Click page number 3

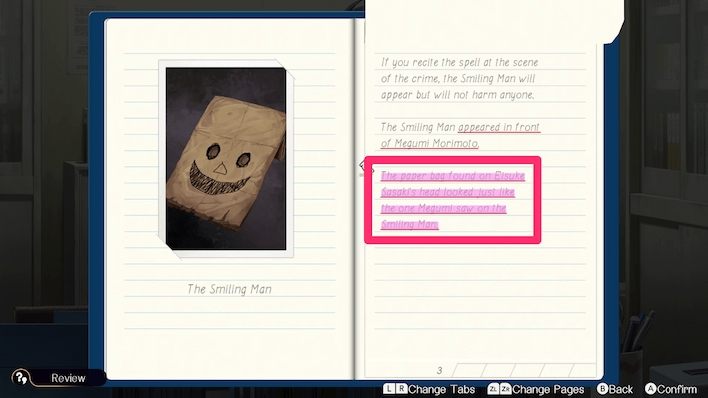coord(439,371)
